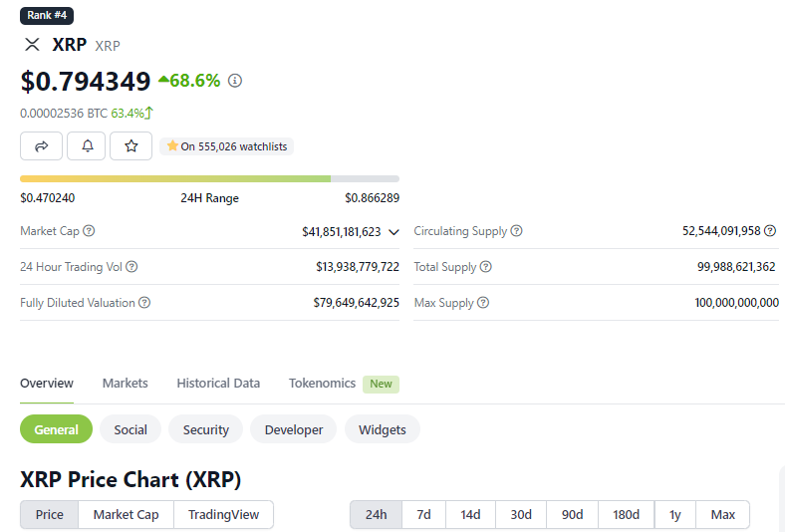Select the Social pill
785x532 pixels.
pos(131,429)
